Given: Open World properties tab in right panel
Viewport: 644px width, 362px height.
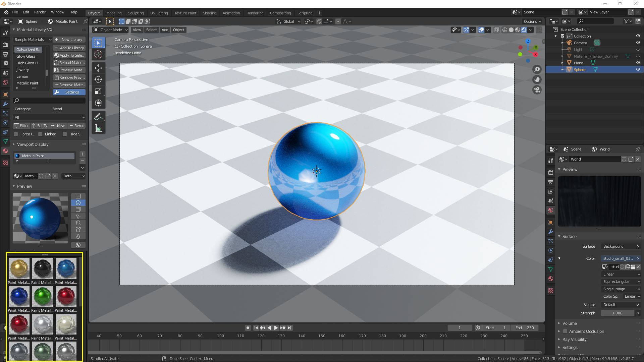Looking at the screenshot, I should pos(551,210).
